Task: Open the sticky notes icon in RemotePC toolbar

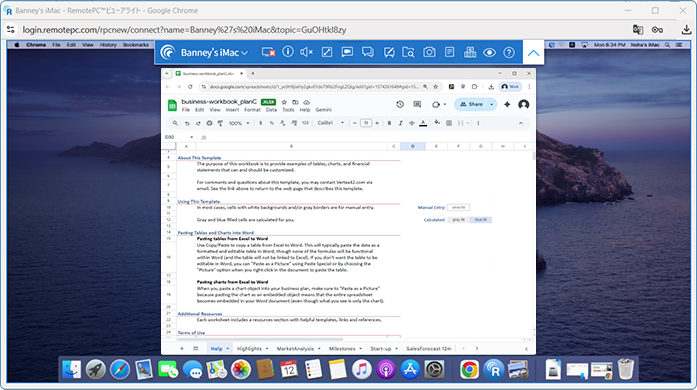Action: (449, 52)
